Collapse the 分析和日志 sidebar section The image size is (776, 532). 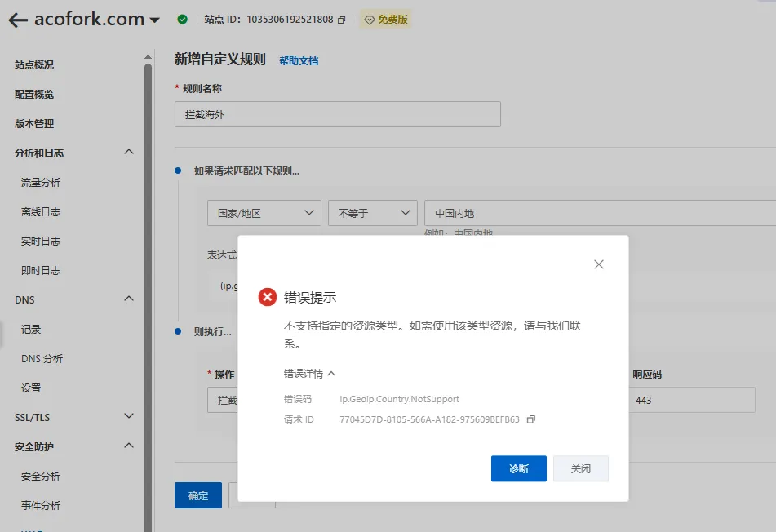tap(128, 153)
